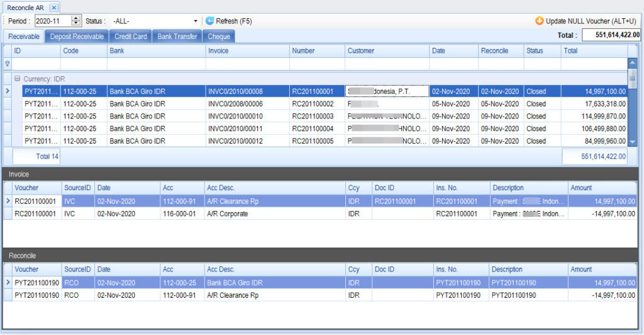Increase the Period value with up arrow

pos(76,18)
